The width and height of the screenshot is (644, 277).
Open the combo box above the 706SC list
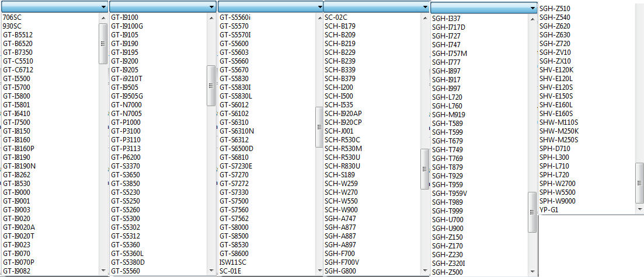[54, 6]
